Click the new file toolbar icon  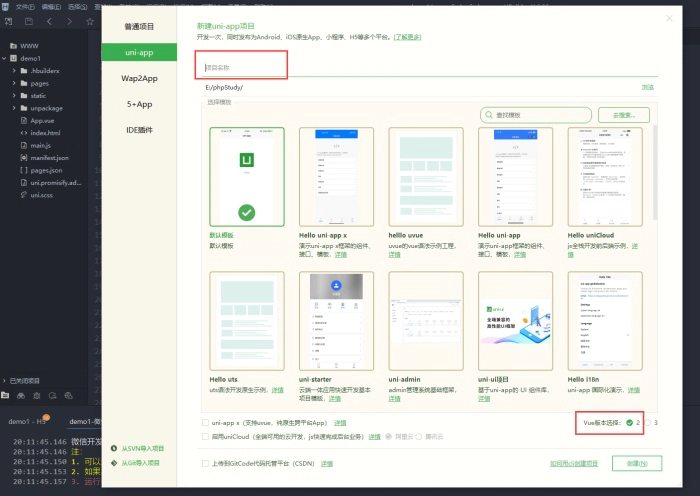(8, 21)
